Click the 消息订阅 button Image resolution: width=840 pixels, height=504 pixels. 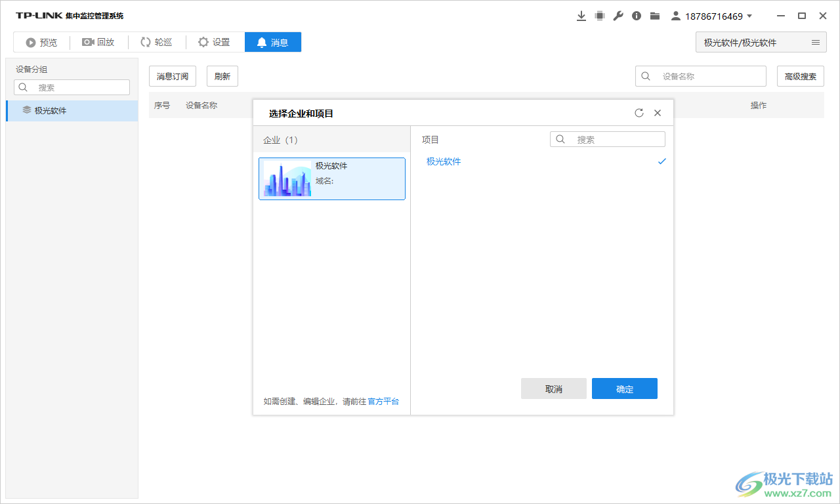click(173, 76)
